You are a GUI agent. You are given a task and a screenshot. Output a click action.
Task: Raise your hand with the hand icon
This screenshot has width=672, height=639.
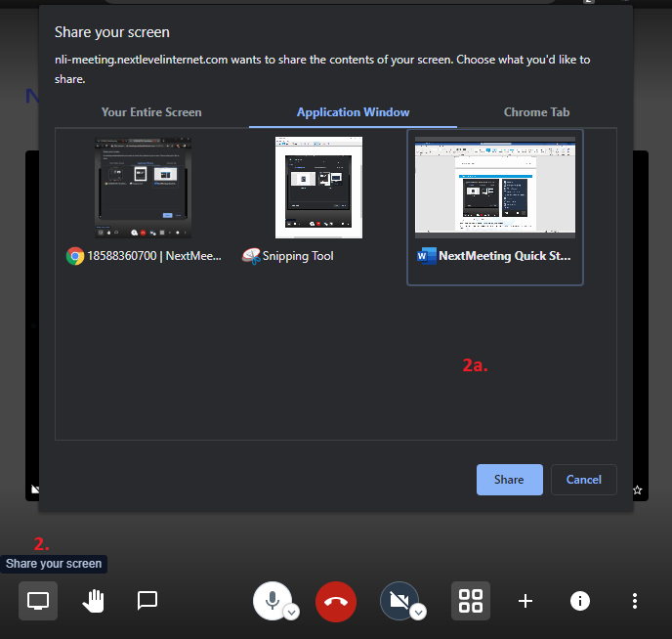[x=94, y=601]
